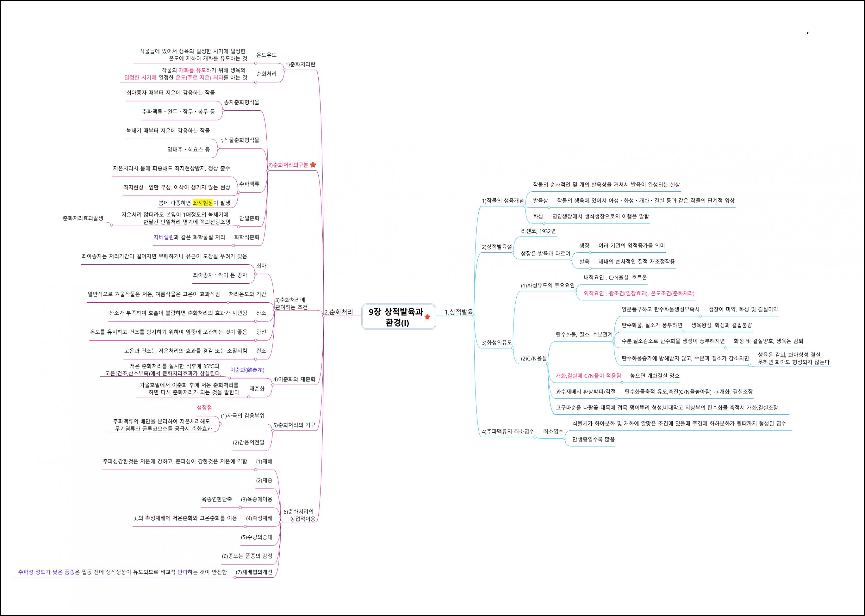The height and width of the screenshot is (616, 865).
Task: Select the 4)추파맥류의 최소엽수 node
Action: point(508,431)
